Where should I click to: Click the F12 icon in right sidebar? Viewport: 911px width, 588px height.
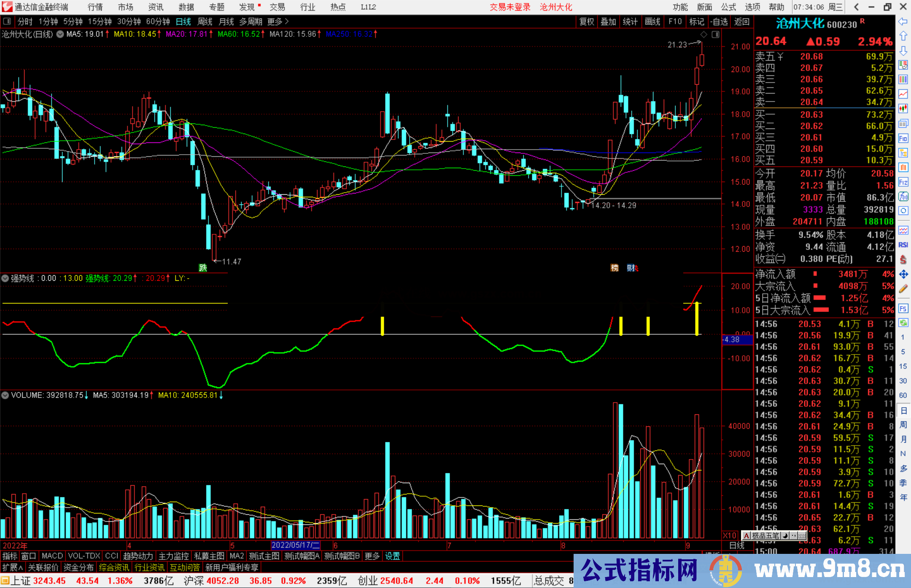903,182
